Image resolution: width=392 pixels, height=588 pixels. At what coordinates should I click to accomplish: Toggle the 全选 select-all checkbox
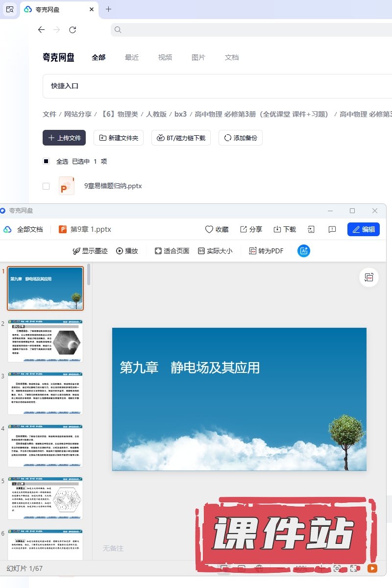pos(46,161)
